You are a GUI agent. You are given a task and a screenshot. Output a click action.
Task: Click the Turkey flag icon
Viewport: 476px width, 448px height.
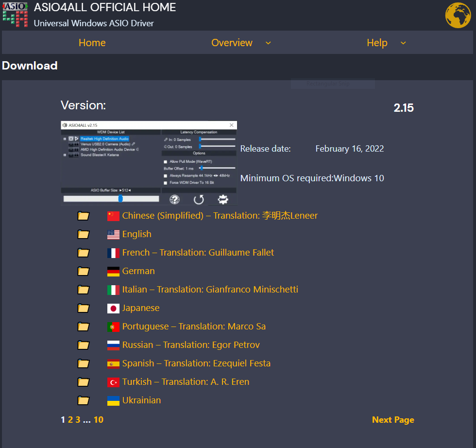point(113,382)
